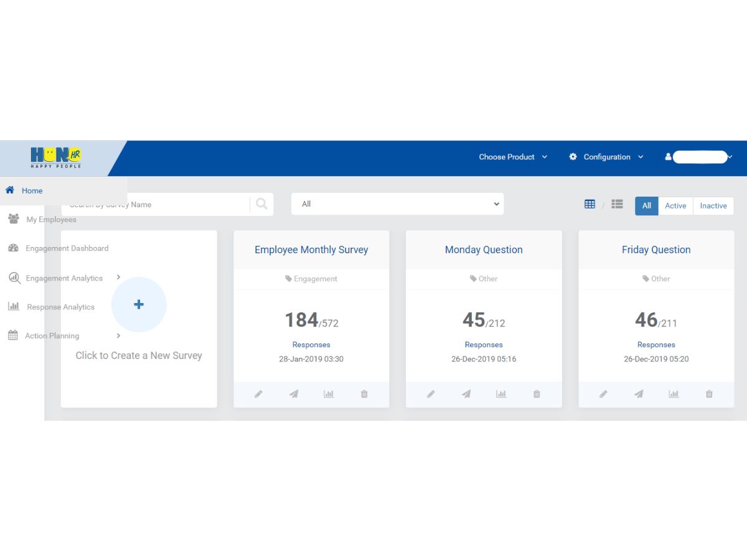Image resolution: width=747 pixels, height=560 pixels.
Task: Click the search magnifier button
Action: point(261,204)
